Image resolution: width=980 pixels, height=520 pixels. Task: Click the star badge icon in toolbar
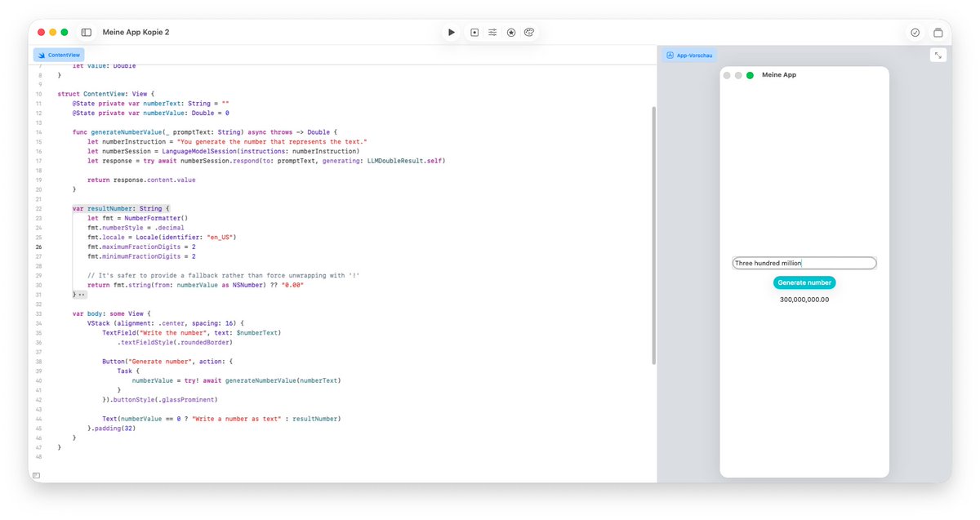[511, 33]
